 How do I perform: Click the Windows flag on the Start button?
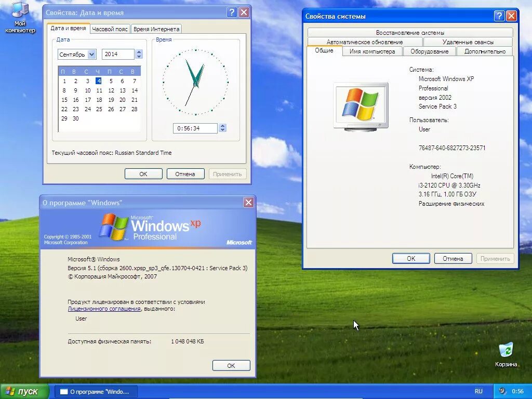[10, 392]
